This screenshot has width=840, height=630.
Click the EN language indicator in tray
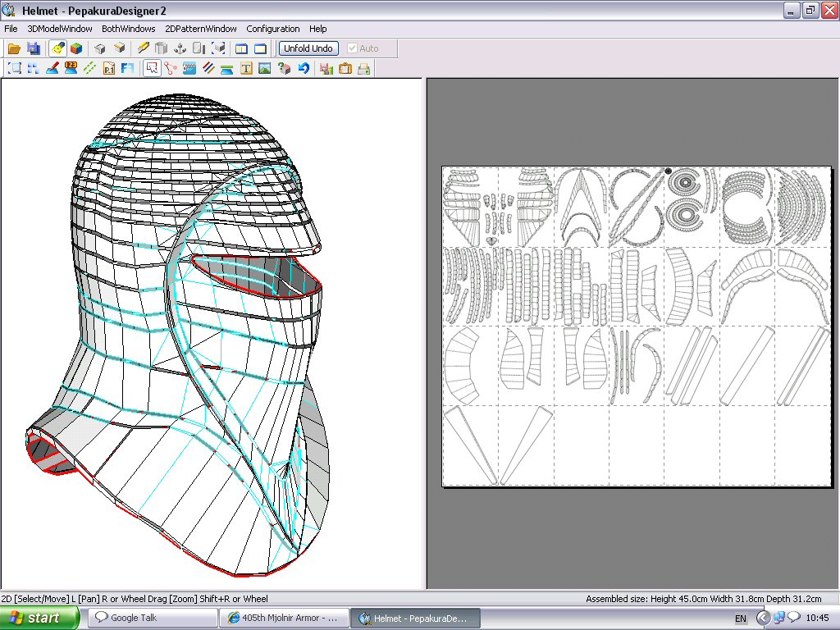(x=741, y=619)
